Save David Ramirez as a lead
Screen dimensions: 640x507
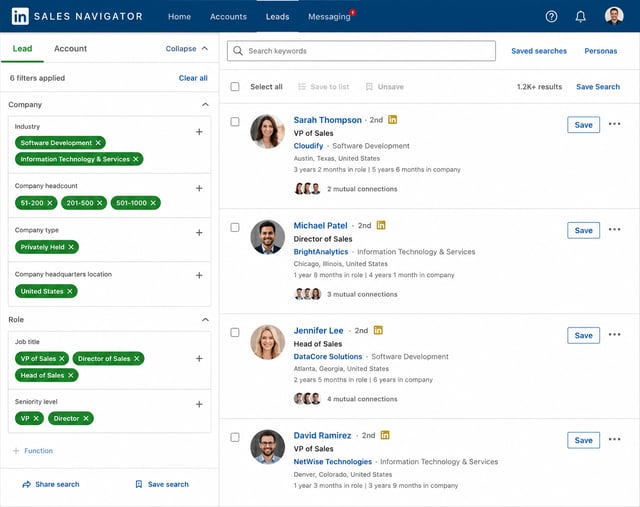pyautogui.click(x=583, y=440)
